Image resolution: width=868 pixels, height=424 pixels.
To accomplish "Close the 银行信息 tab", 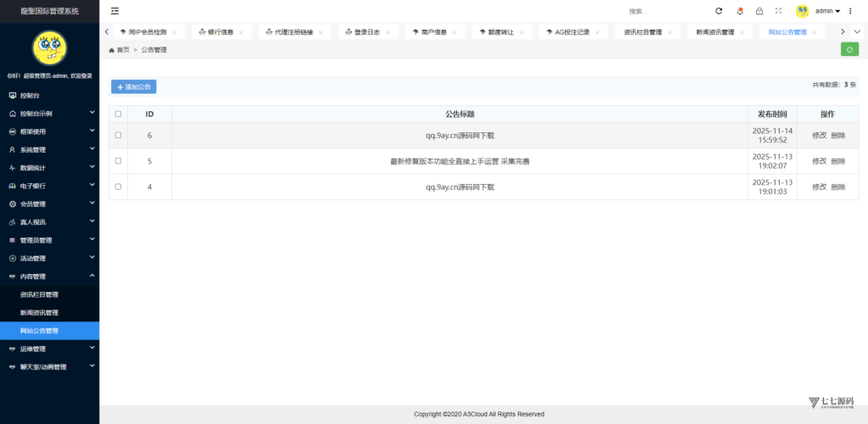I will tap(241, 32).
